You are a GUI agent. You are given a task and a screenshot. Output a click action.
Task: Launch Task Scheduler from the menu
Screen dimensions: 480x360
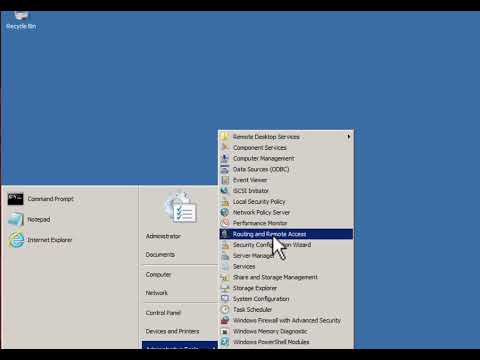pos(286,310)
